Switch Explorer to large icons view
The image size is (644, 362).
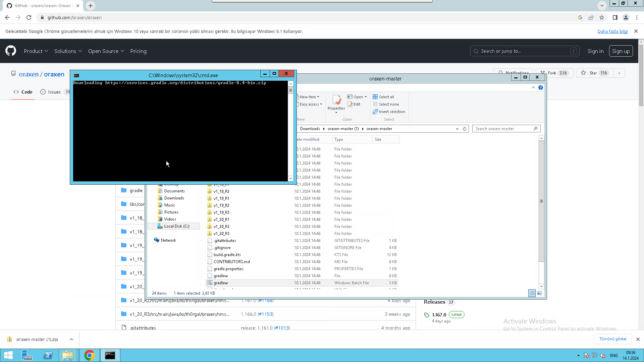(x=539, y=293)
